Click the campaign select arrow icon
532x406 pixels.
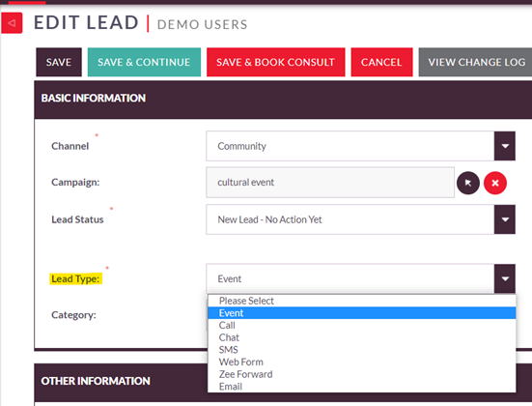[468, 183]
